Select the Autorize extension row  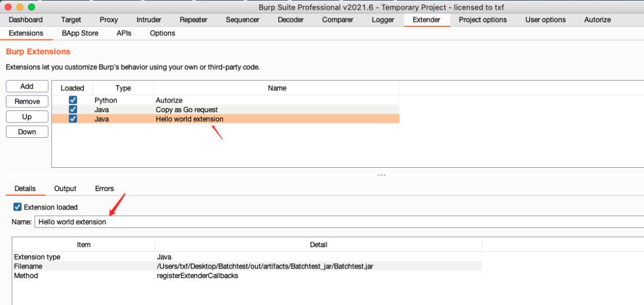point(225,100)
